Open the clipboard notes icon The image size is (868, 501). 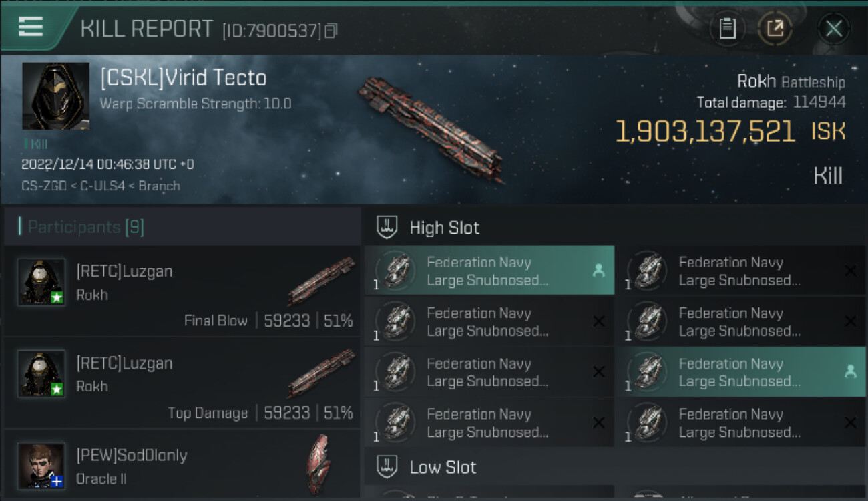727,29
